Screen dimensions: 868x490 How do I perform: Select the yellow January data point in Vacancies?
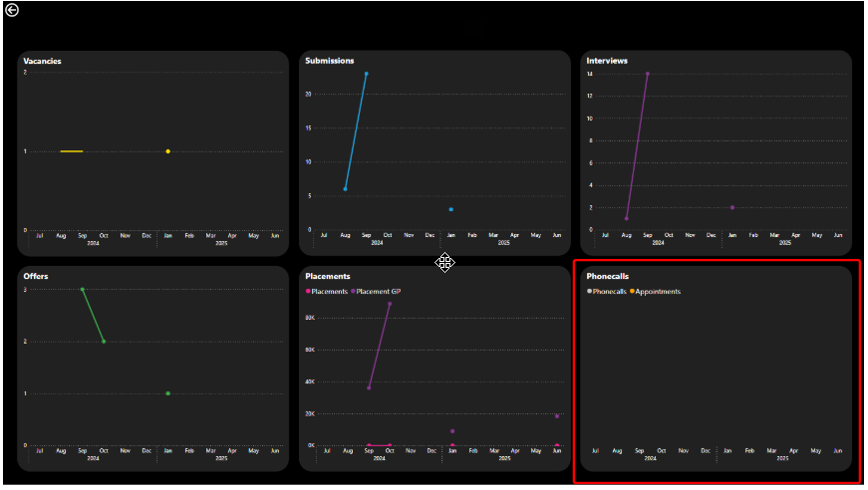click(167, 151)
